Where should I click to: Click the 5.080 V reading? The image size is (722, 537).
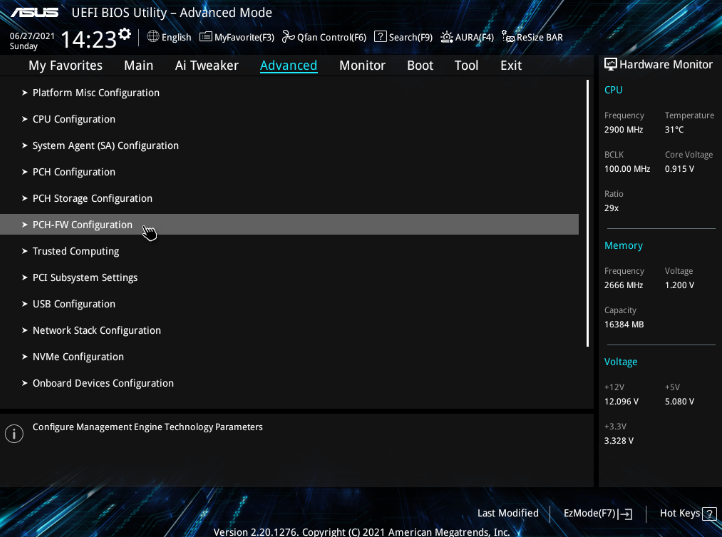coord(679,402)
